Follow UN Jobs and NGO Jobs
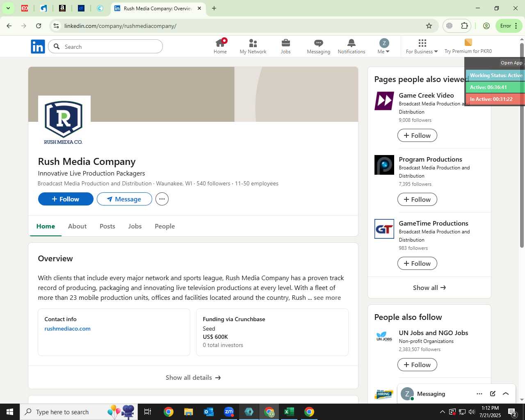525x420 pixels. pos(417,365)
